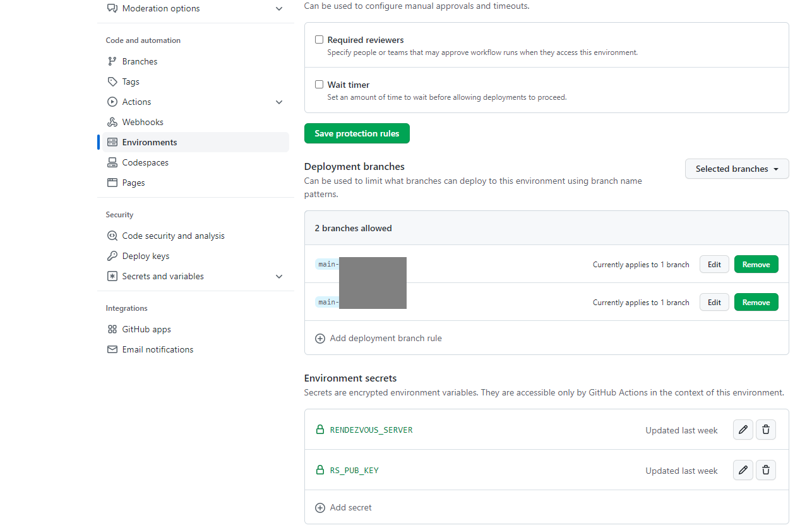
Task: Expand Secrets and variables section
Action: click(278, 276)
